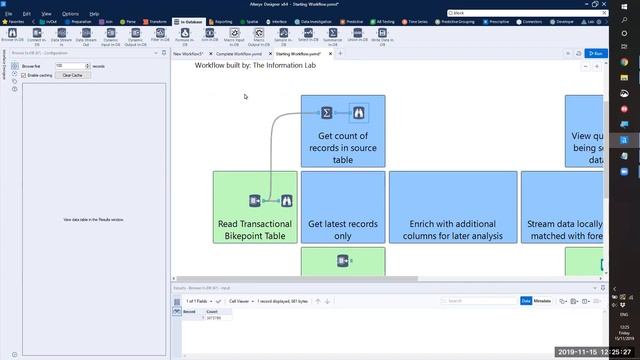Screen dimensions: 640x360
Task: Open the results save dropdown
Action: (x=575, y=301)
